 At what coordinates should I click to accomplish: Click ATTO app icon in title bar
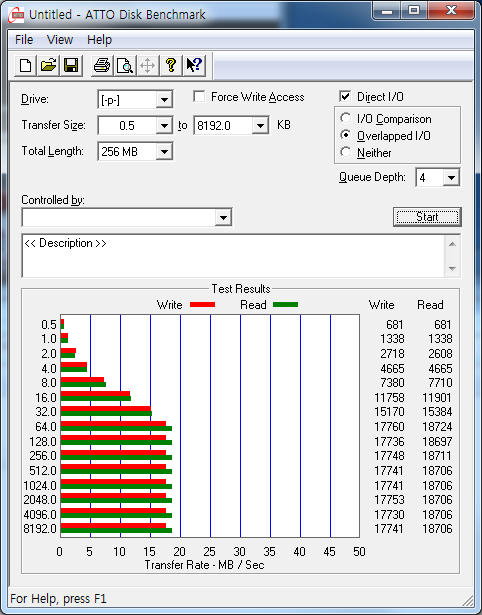coord(16,15)
